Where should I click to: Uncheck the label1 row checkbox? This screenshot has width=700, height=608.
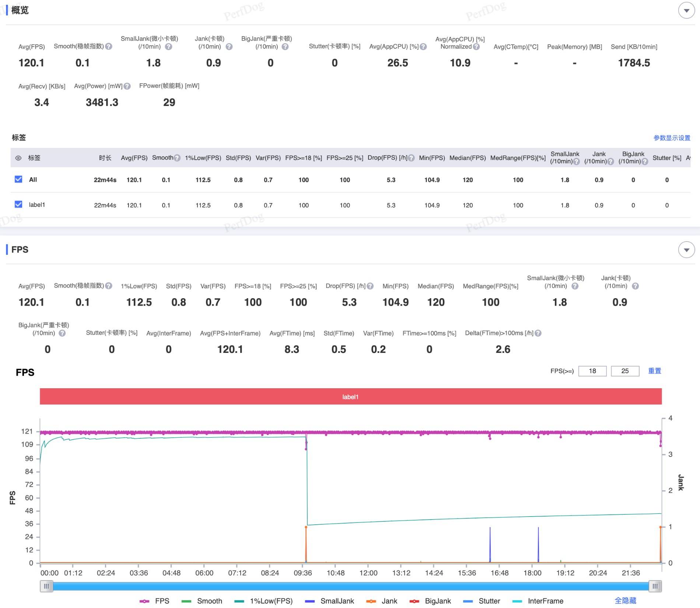coord(18,204)
